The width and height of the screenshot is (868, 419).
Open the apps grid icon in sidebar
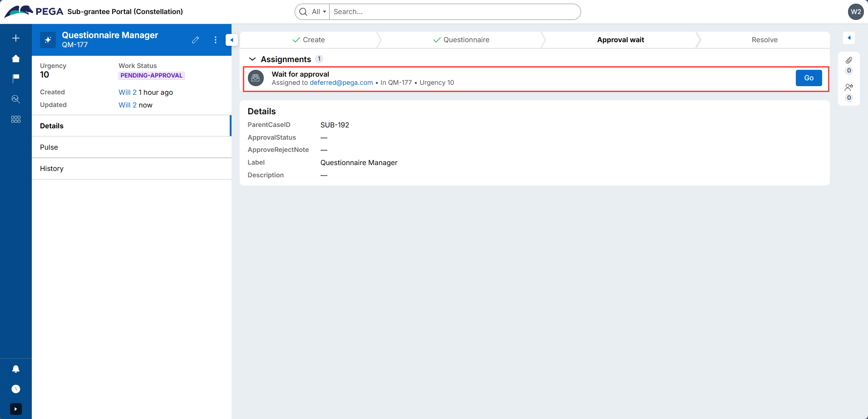16,119
